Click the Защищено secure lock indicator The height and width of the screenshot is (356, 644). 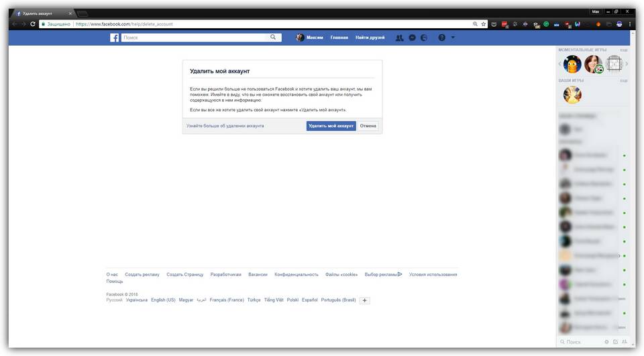56,24
